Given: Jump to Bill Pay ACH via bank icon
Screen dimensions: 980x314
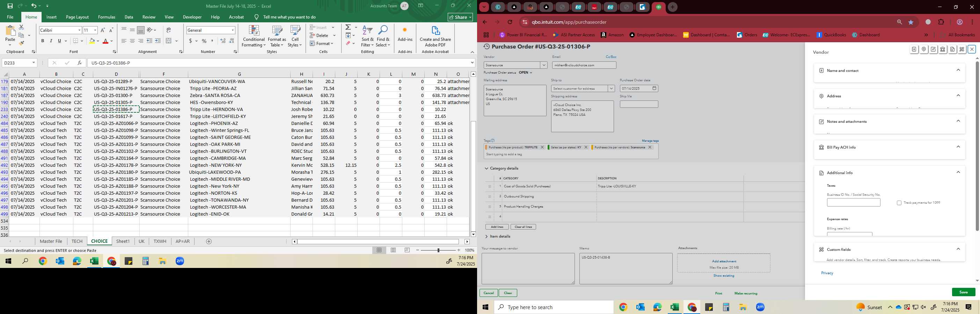Looking at the screenshot, I should 943,50.
